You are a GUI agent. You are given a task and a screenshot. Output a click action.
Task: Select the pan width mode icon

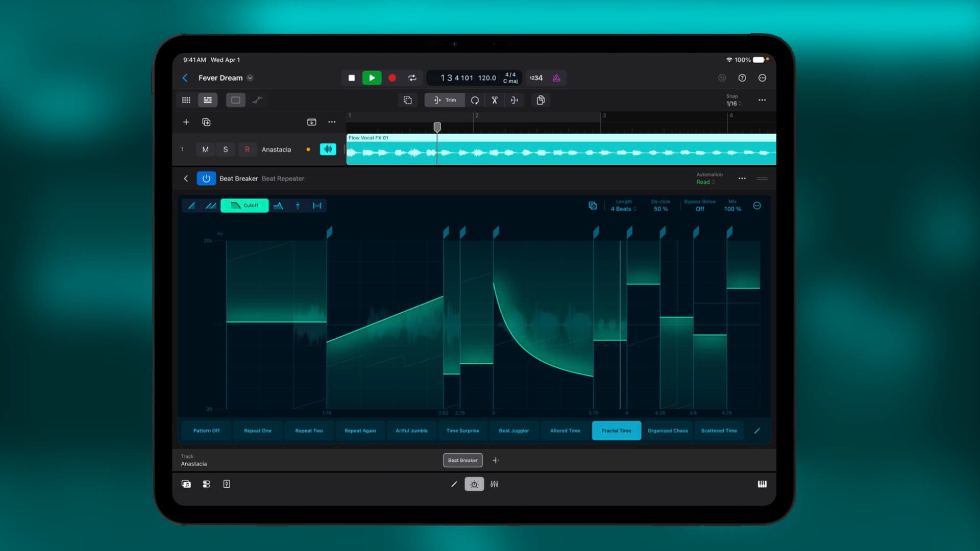click(317, 206)
